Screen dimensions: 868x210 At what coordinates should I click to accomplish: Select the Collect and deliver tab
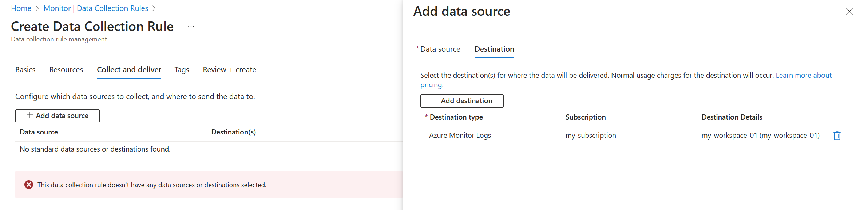click(x=129, y=70)
